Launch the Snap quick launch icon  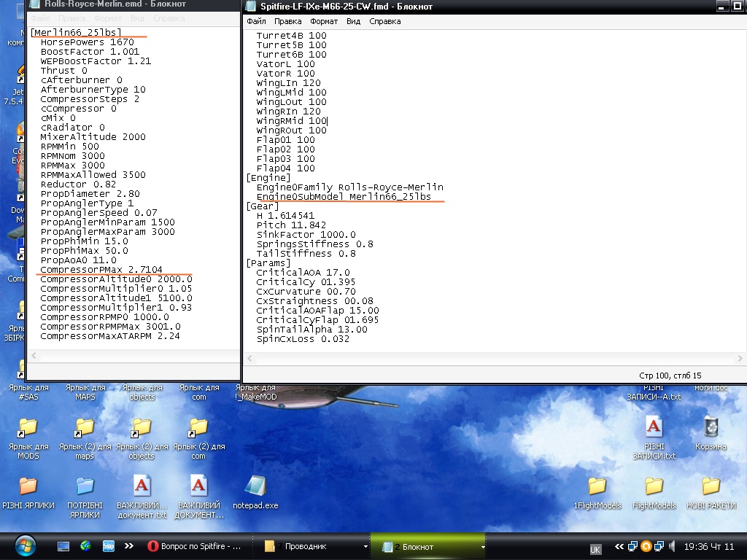click(109, 546)
